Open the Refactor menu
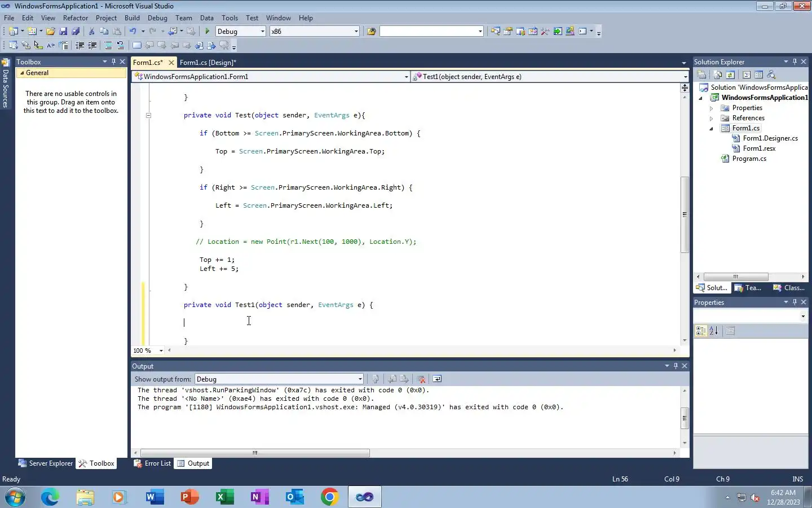The height and width of the screenshot is (508, 812). point(76,18)
